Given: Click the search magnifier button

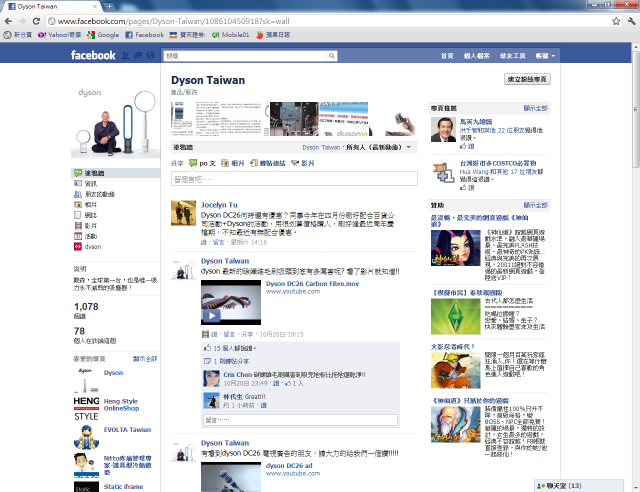Looking at the screenshot, I should click(332, 56).
